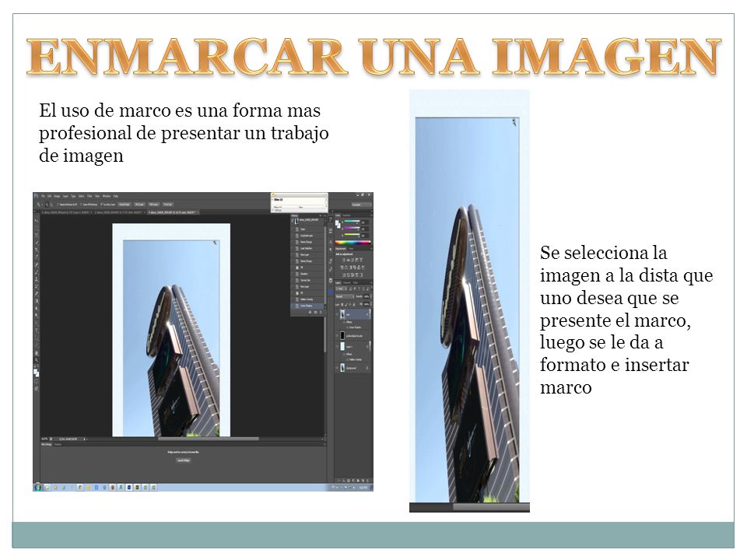Click the horizontal canvas scrollbar

[209, 439]
